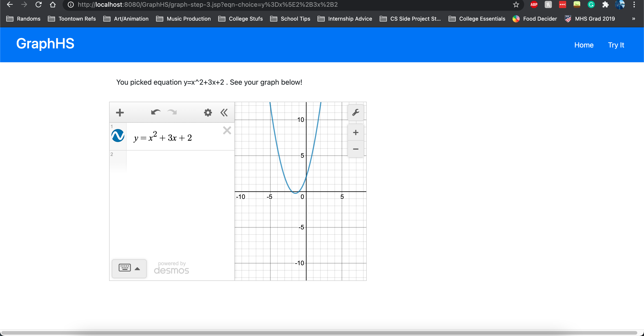Bookmark this page with star icon

click(516, 5)
